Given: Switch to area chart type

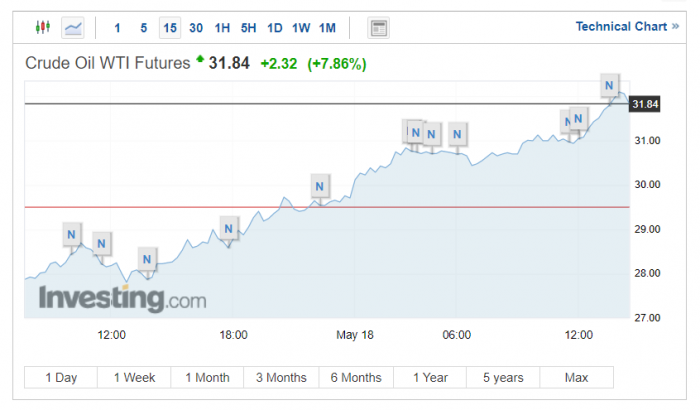Looking at the screenshot, I should click(73, 27).
